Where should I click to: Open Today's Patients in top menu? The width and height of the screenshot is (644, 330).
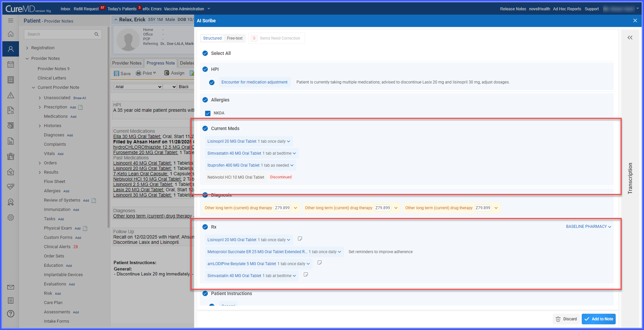122,9
